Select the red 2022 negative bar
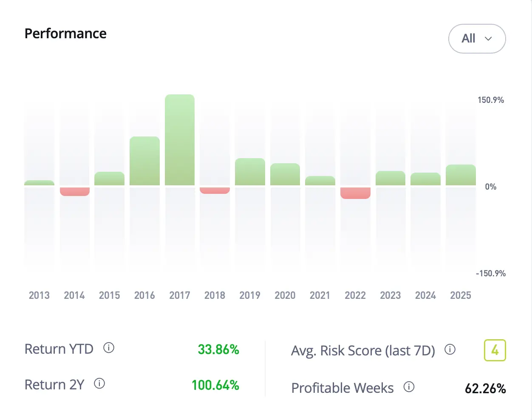Screen dimensions: 532x420 [355, 193]
